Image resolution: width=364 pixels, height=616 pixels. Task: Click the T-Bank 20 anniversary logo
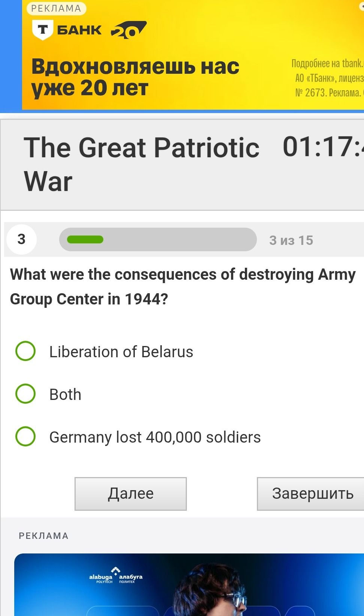coord(129,30)
